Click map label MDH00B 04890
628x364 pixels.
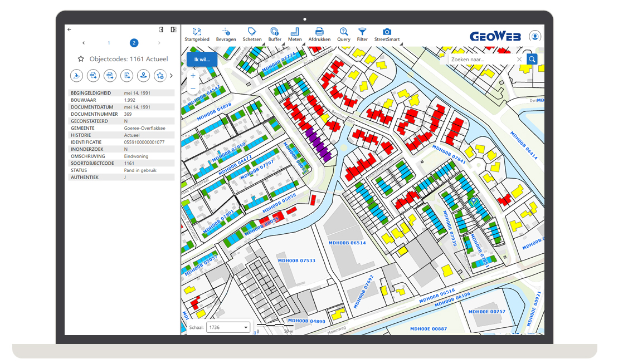point(306,321)
